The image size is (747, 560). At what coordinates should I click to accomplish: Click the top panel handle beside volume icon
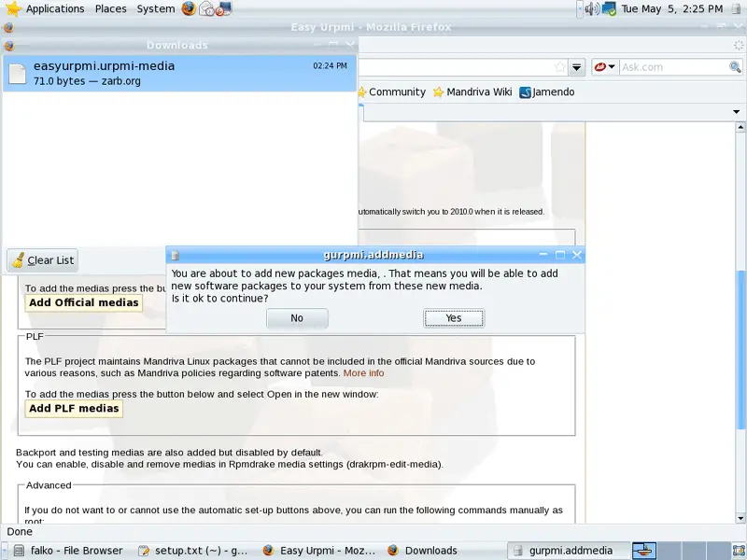click(580, 8)
